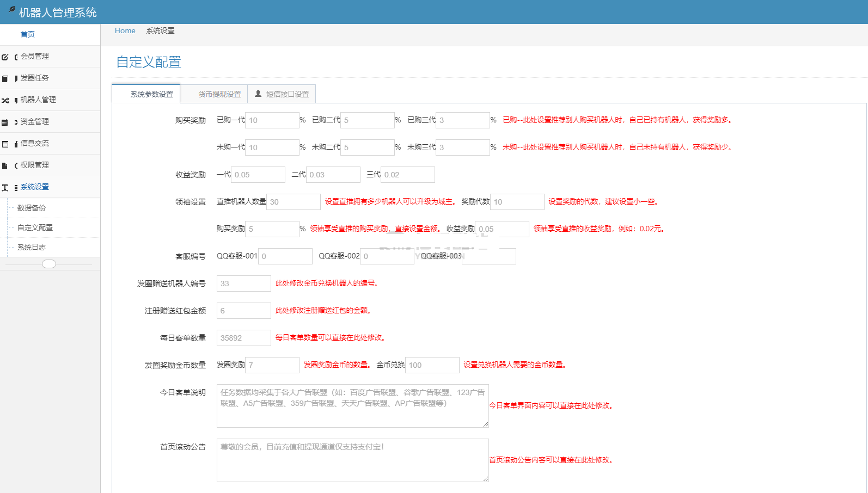The image size is (868, 493).
Task: Click into the 首页滚动公告 text area
Action: coord(352,460)
